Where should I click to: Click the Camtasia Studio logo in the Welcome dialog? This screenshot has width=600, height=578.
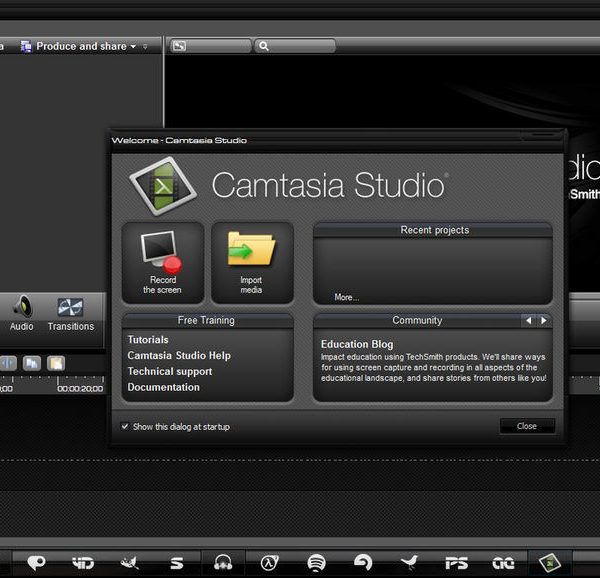(163, 186)
